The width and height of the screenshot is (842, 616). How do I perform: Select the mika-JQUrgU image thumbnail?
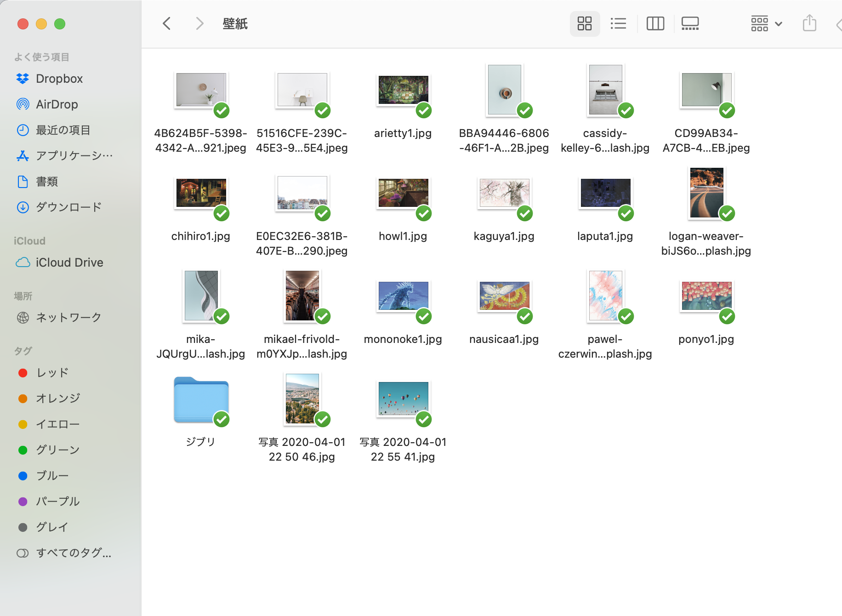201,296
